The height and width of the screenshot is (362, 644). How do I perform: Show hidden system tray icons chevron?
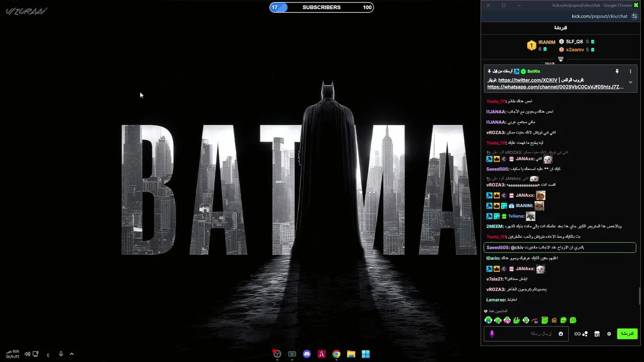pyautogui.click(x=71, y=354)
